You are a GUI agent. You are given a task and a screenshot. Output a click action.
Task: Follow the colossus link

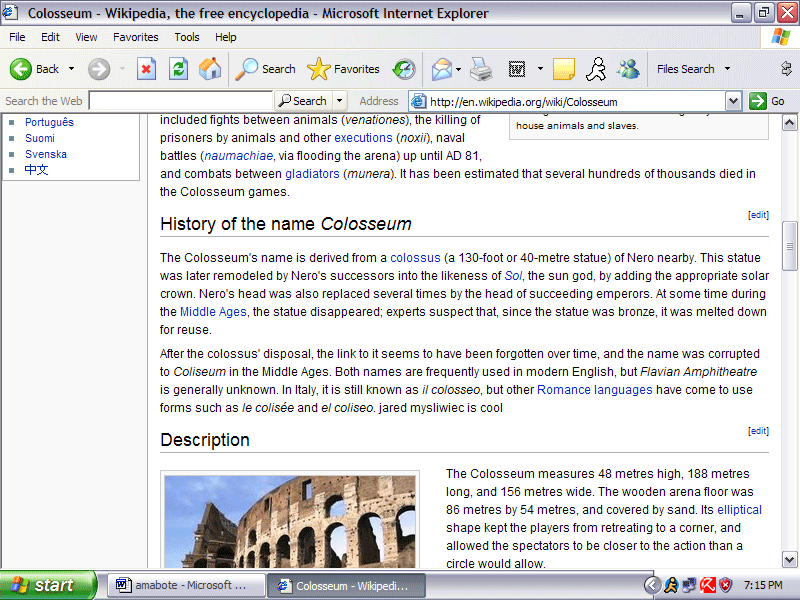pyautogui.click(x=415, y=258)
